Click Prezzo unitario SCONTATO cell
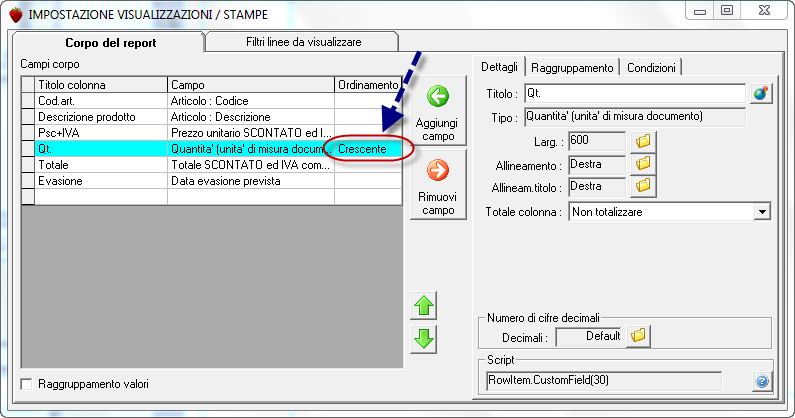The width and height of the screenshot is (795, 418). coord(250,133)
